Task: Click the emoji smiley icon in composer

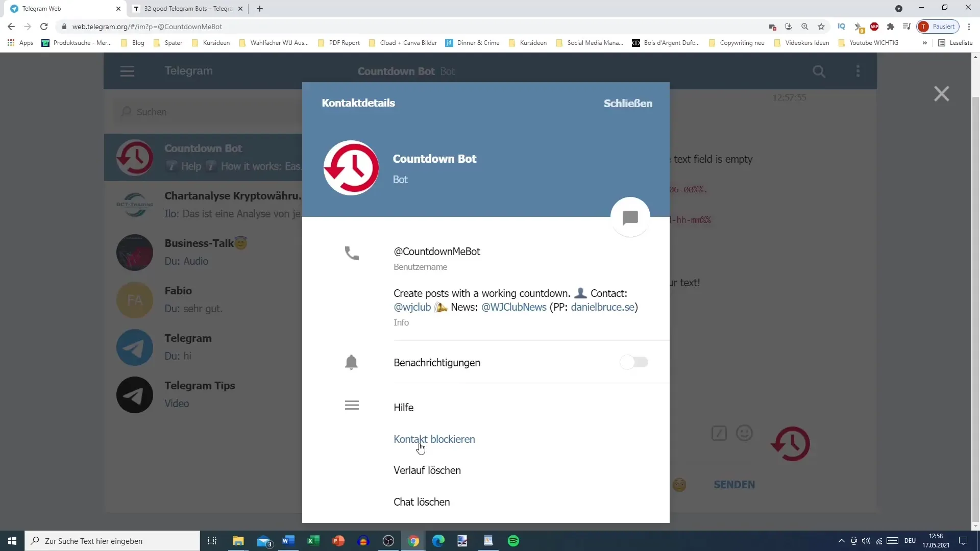Action: tap(744, 433)
